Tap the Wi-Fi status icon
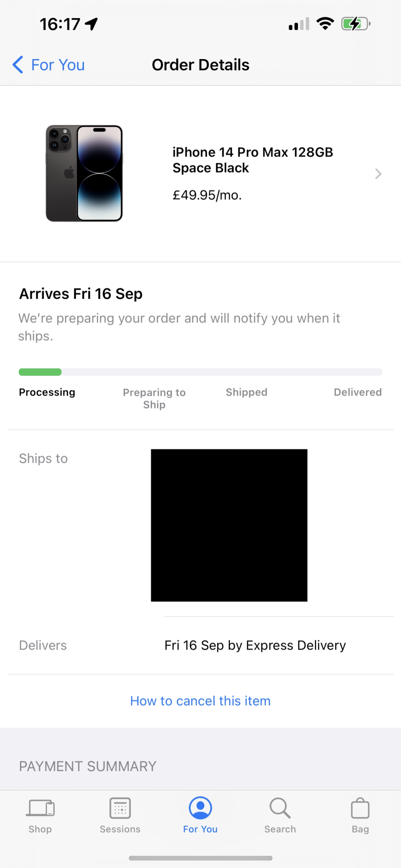Screen dimensions: 401x868 325,23
